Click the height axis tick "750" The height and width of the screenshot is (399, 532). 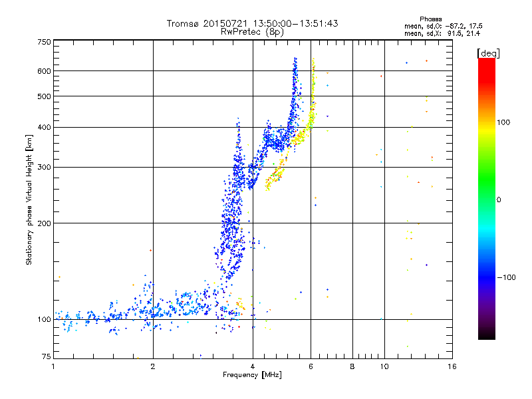tap(44, 43)
